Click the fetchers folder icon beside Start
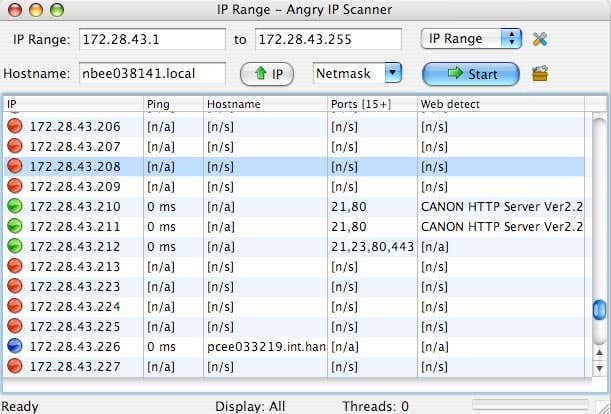The height and width of the screenshot is (414, 611). tap(541, 73)
